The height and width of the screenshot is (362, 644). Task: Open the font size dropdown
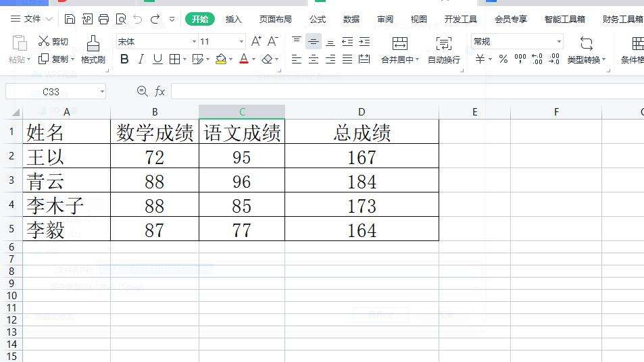click(x=241, y=41)
